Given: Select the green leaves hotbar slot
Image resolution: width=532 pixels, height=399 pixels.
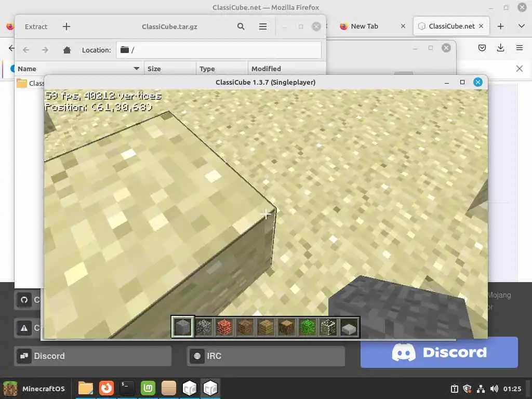Looking at the screenshot, I should point(308,327).
